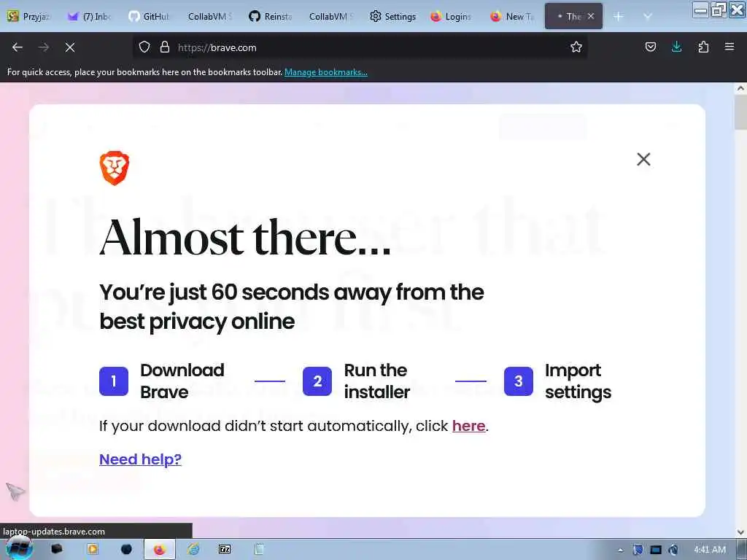Viewport: 747px width, 560px height.
Task: Switch to the Logins tab
Action: (451, 17)
